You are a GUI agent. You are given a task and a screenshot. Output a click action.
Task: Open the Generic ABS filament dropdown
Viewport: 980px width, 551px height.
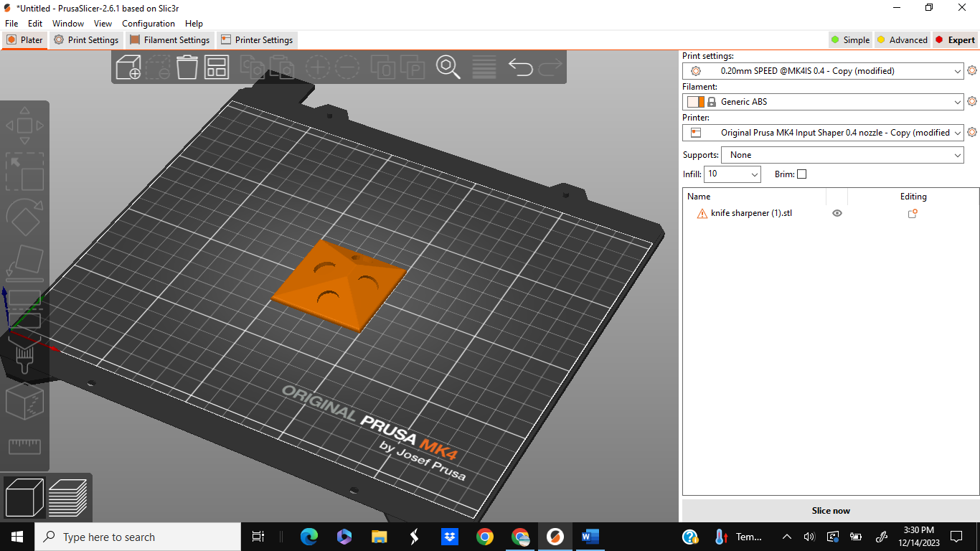pos(823,102)
